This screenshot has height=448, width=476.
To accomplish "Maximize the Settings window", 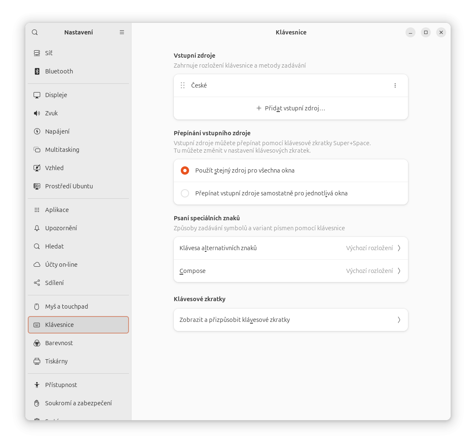I will point(425,32).
